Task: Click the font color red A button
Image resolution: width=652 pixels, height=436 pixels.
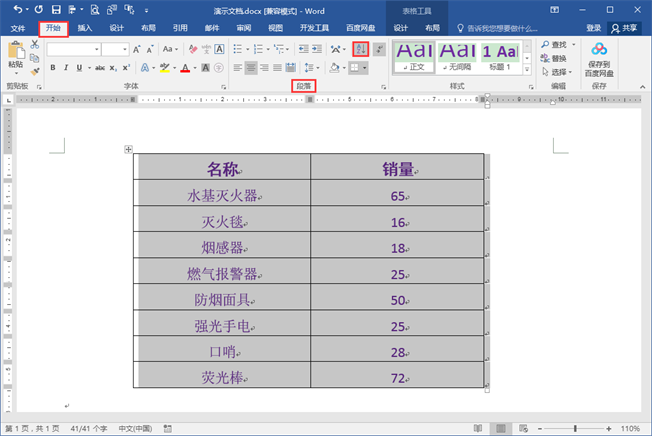Action: pyautogui.click(x=185, y=68)
